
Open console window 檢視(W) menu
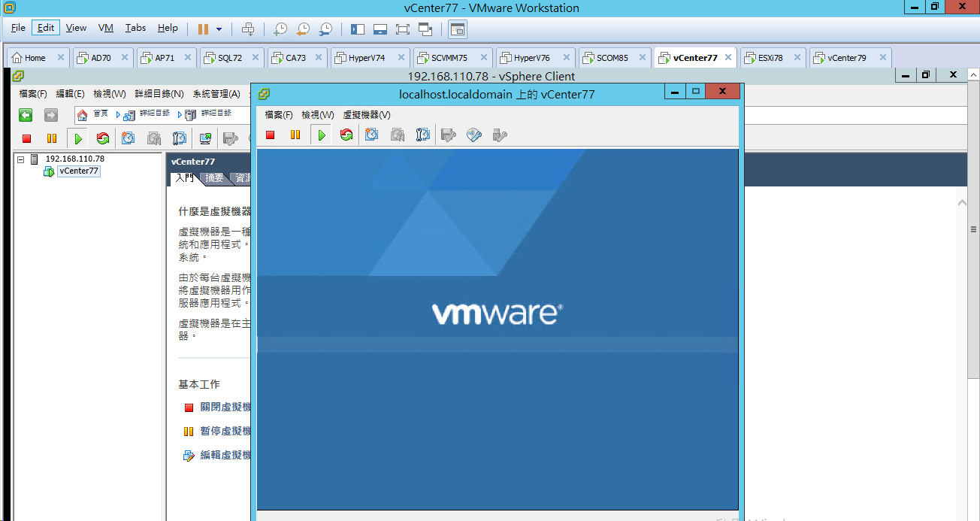pyautogui.click(x=318, y=115)
